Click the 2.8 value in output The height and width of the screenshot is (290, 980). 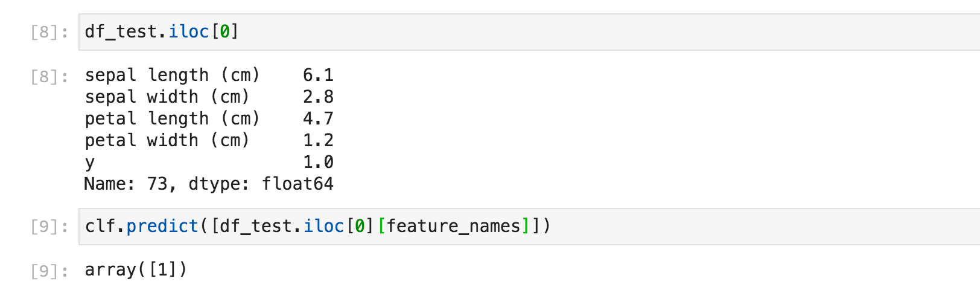318,97
